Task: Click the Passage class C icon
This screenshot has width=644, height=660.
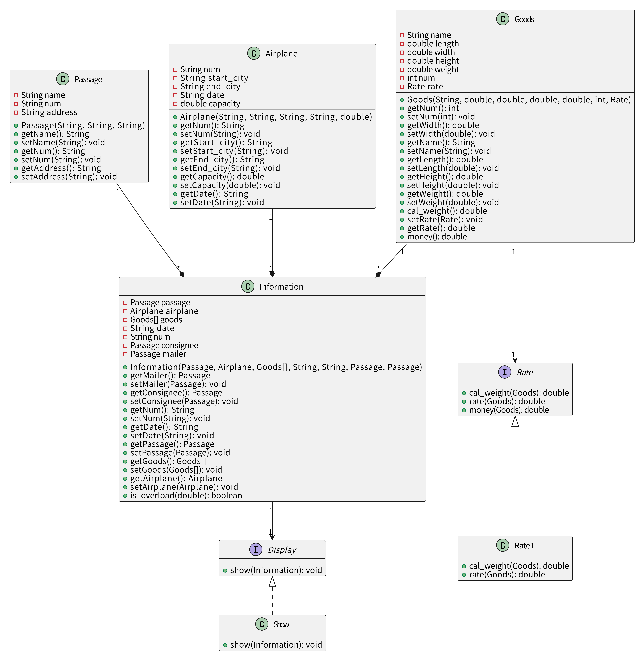Action: coord(63,79)
